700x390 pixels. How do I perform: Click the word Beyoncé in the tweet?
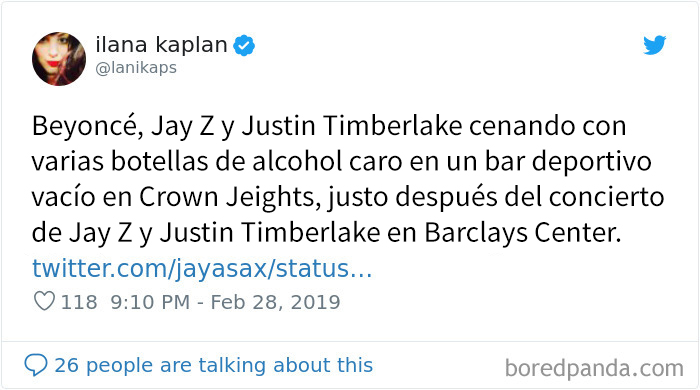[x=88, y=126]
